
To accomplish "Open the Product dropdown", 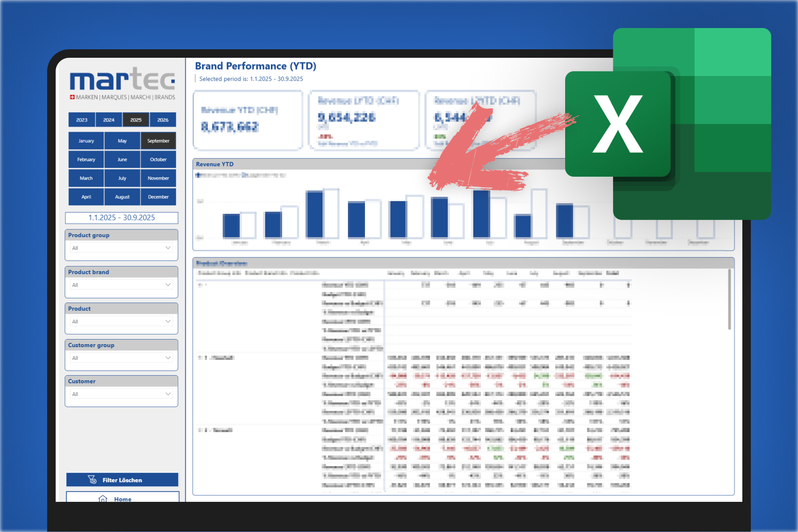I will pos(122,321).
